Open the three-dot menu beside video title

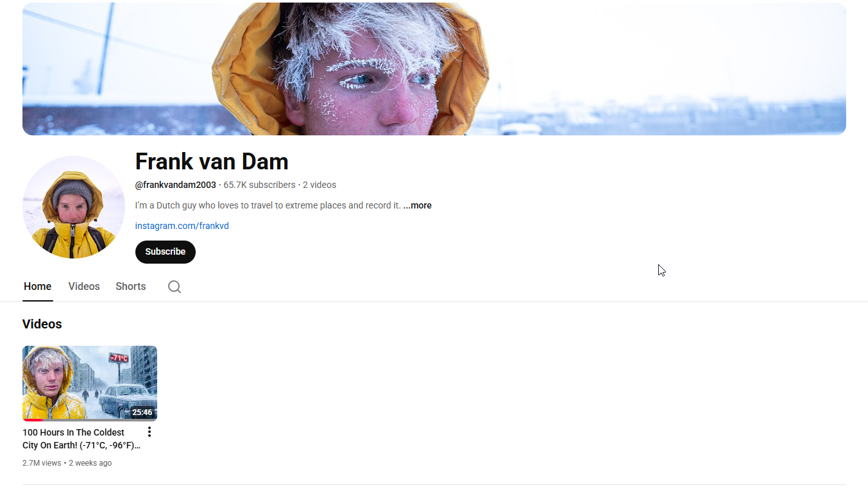click(x=149, y=432)
